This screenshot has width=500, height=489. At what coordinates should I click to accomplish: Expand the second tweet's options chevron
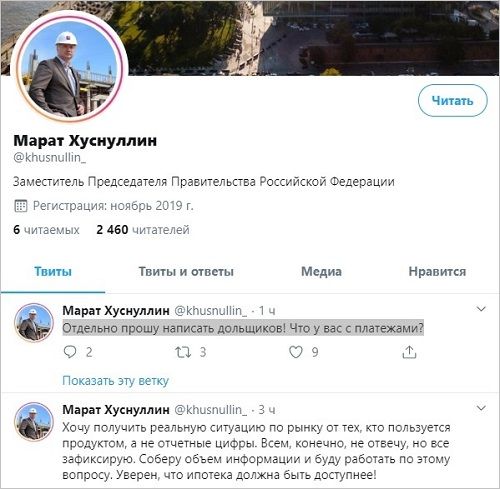tap(481, 408)
